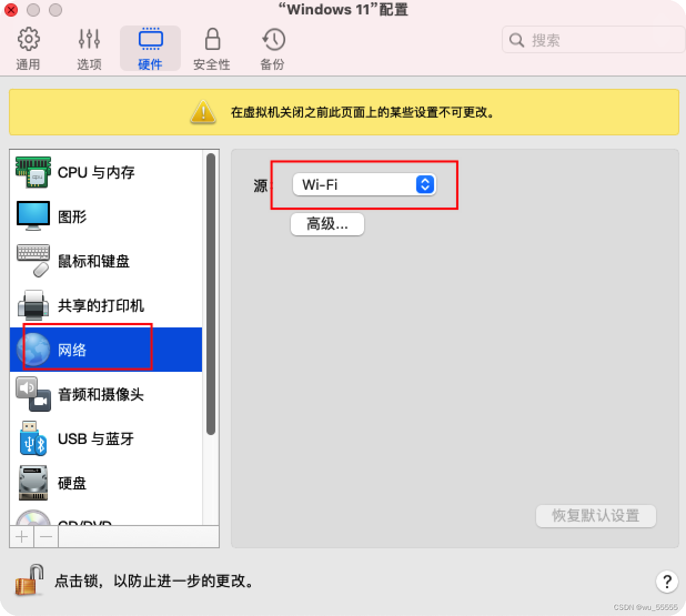Click the yellow warning triangle icon
The width and height of the screenshot is (686, 616).
coord(203,112)
